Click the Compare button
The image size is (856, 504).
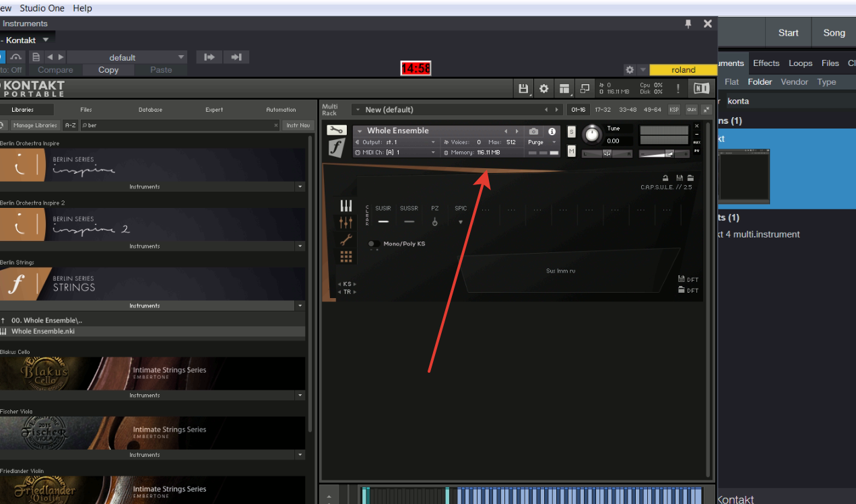[55, 70]
